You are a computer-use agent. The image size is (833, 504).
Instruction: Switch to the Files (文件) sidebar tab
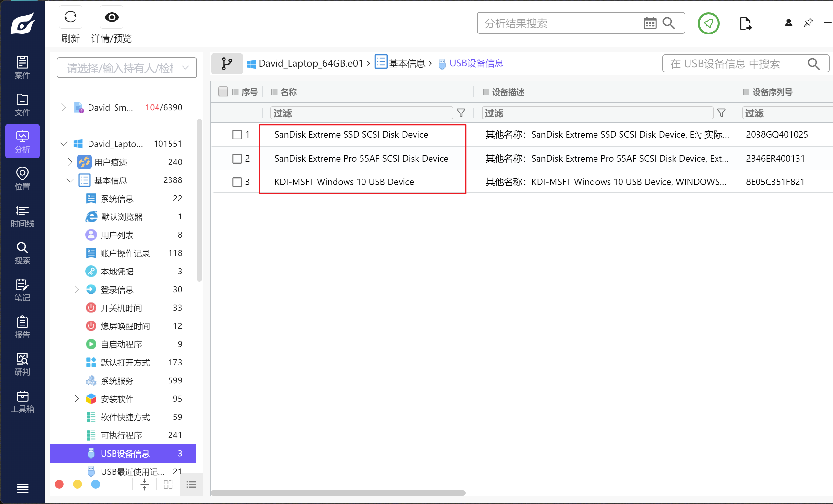click(22, 105)
